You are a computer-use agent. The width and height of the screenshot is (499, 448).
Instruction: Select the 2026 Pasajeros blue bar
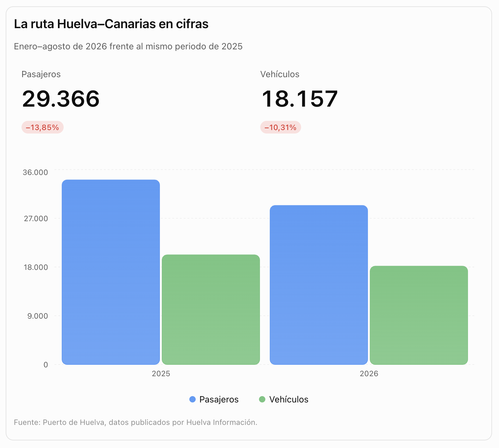click(x=319, y=285)
